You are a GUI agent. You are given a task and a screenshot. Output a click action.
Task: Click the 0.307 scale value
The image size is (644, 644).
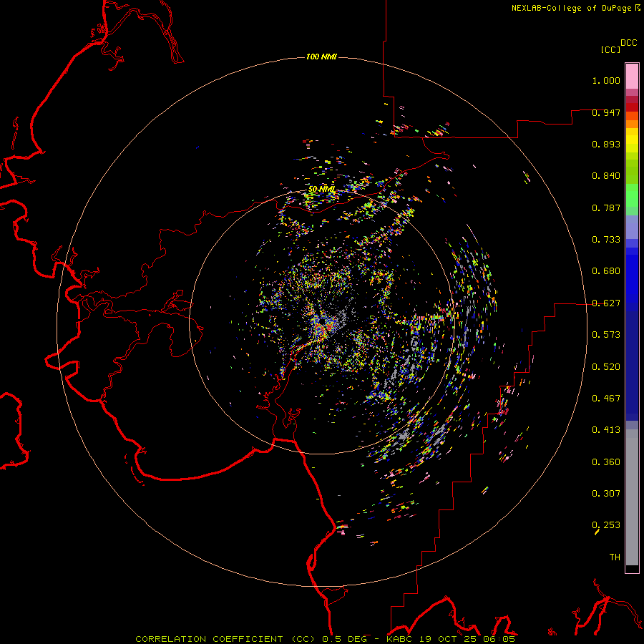tap(606, 494)
